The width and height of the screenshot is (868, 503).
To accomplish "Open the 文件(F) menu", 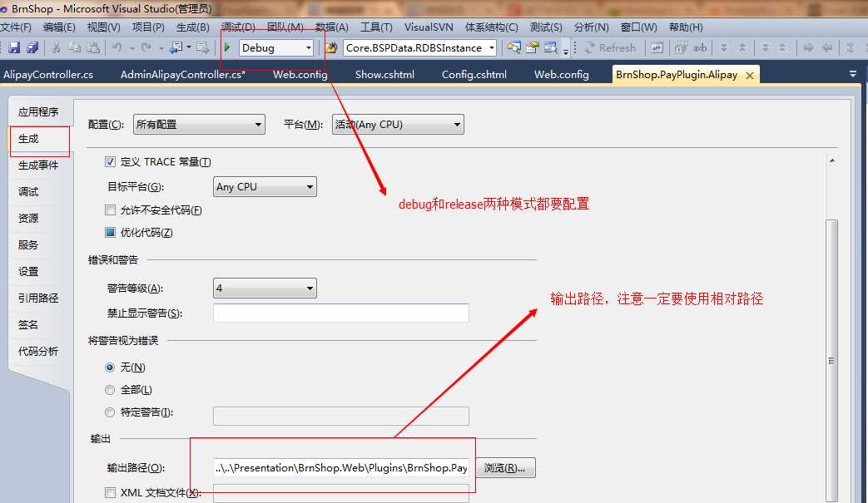I will point(16,27).
